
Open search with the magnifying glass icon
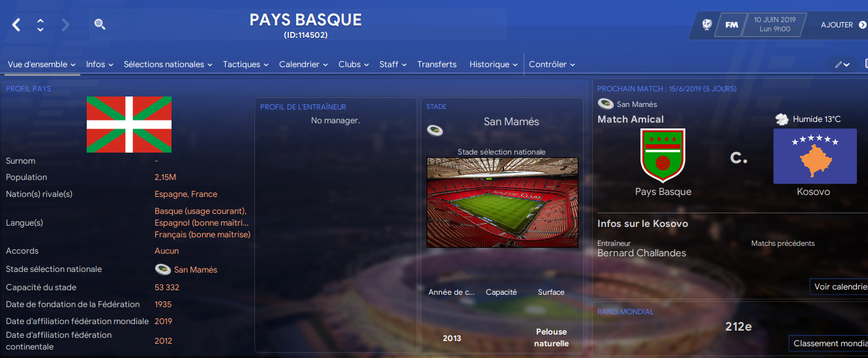pyautogui.click(x=100, y=25)
